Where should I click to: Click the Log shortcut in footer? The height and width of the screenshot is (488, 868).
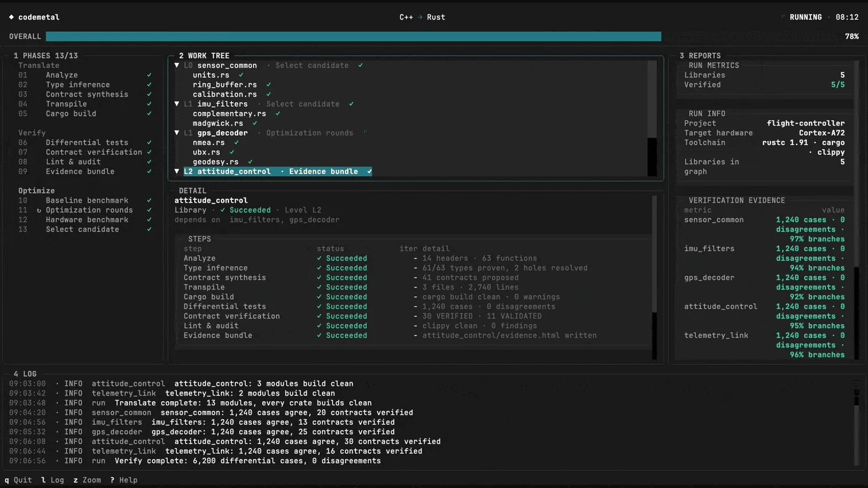(x=53, y=481)
